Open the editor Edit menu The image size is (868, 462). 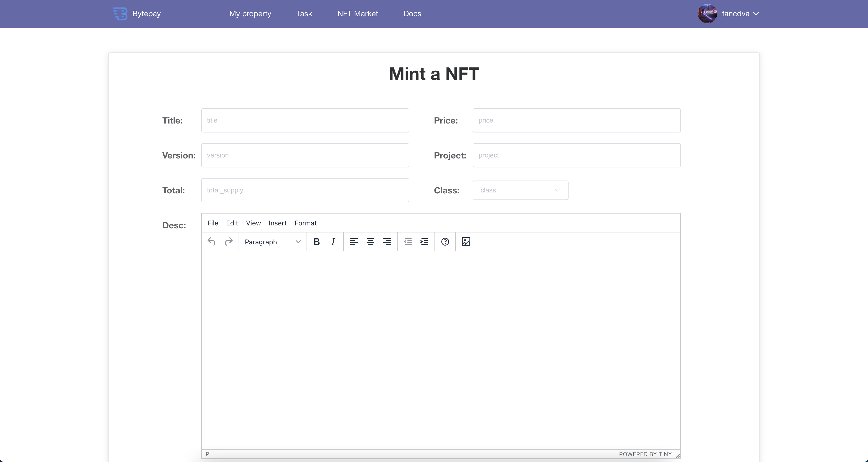[x=232, y=223]
